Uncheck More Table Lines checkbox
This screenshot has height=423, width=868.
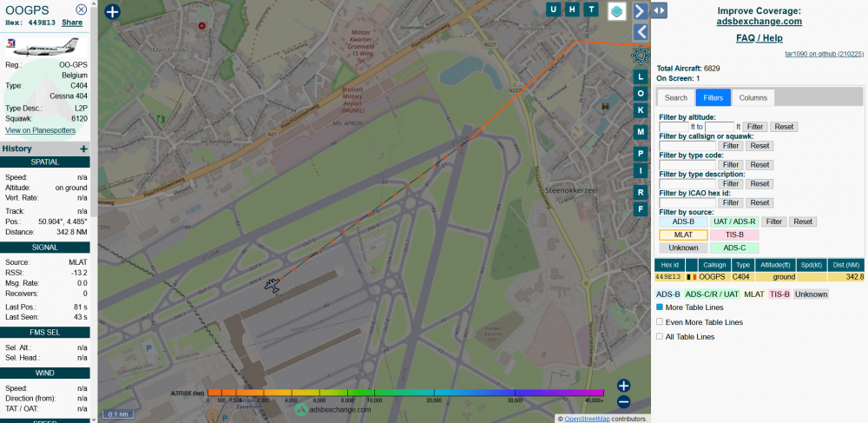(660, 307)
